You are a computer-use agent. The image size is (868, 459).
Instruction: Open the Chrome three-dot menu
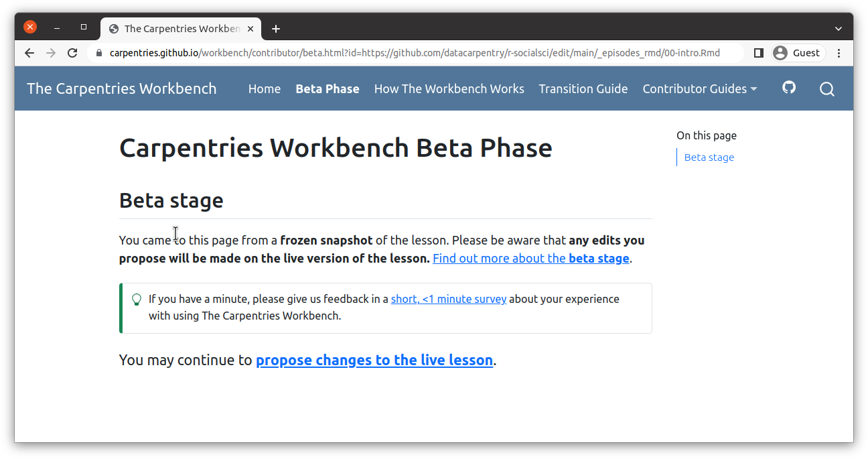[840, 53]
